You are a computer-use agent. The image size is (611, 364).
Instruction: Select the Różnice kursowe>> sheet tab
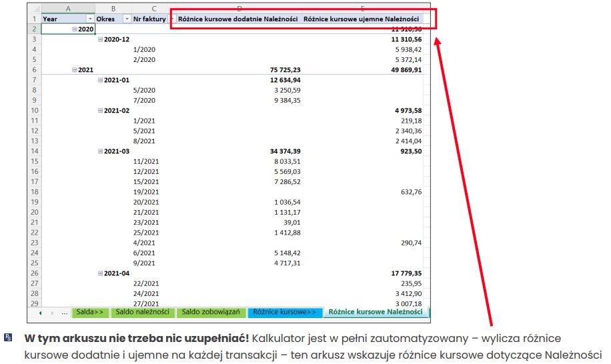click(285, 312)
